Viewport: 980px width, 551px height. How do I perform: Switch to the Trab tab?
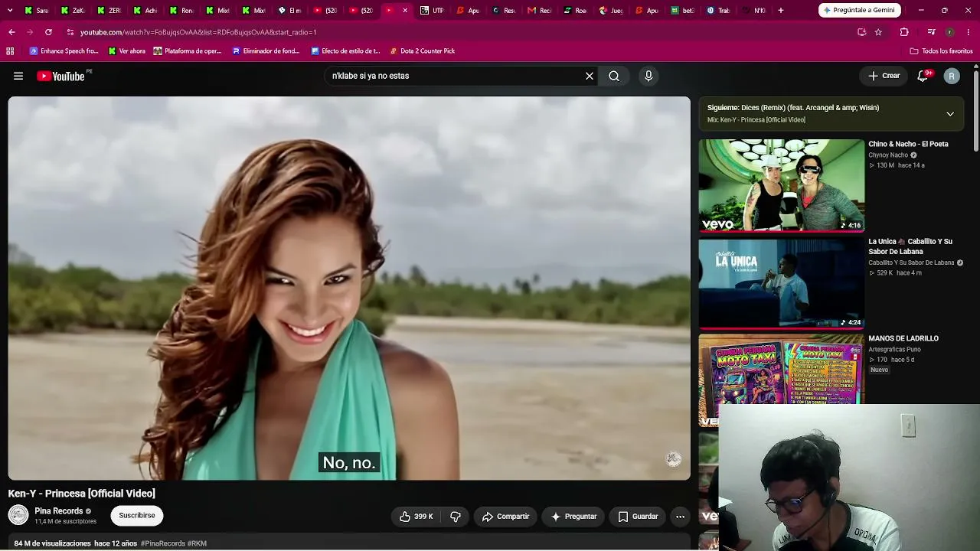point(719,11)
